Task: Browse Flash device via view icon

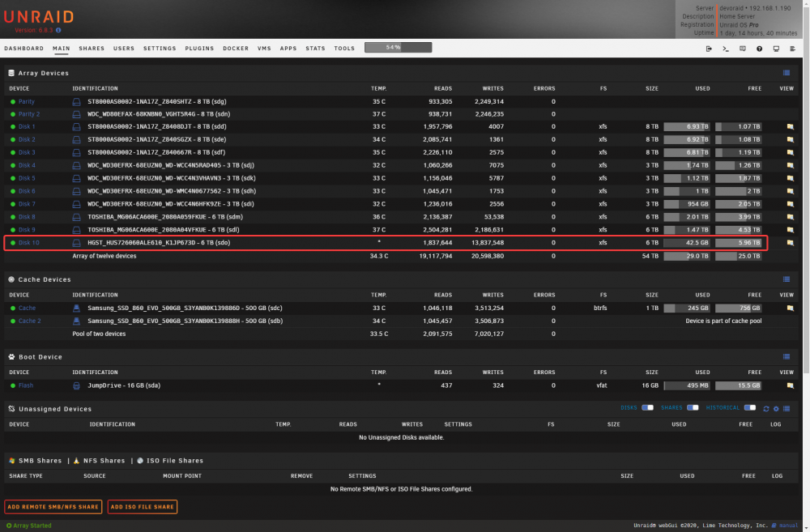Action: point(790,385)
